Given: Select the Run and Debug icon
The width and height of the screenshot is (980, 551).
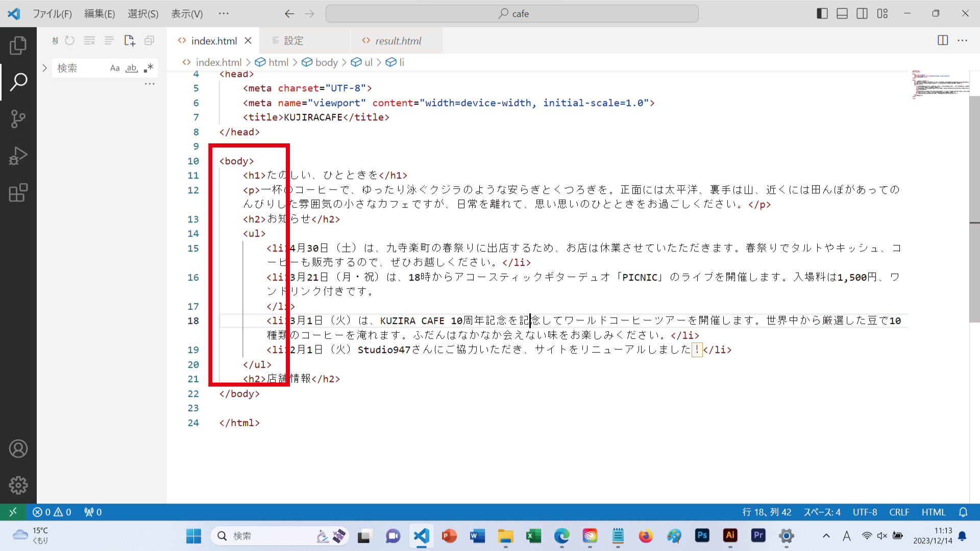Looking at the screenshot, I should [x=18, y=156].
